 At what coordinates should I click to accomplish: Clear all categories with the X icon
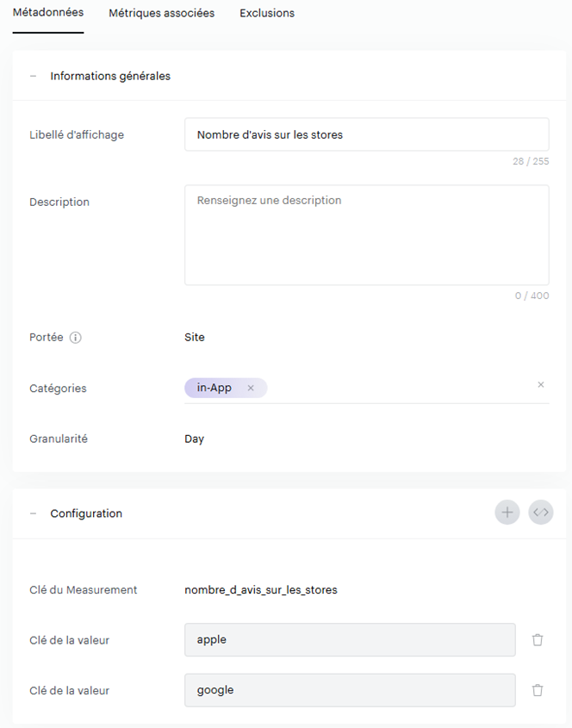point(541,385)
